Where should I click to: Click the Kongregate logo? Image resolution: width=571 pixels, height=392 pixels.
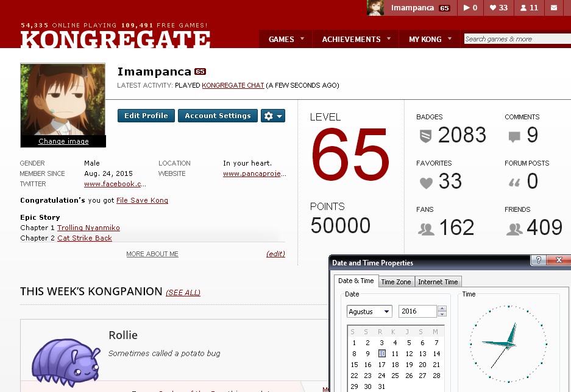tap(115, 40)
